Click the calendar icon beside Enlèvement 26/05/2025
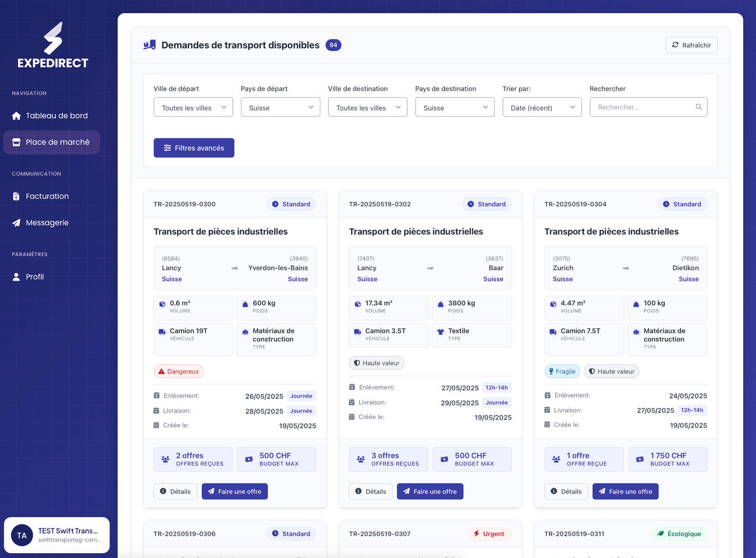 click(x=156, y=396)
